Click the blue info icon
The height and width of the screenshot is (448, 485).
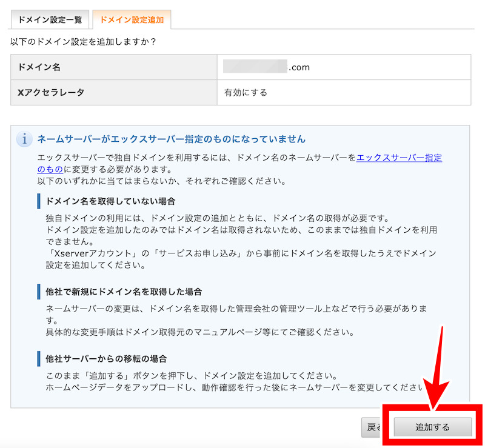[24, 139]
